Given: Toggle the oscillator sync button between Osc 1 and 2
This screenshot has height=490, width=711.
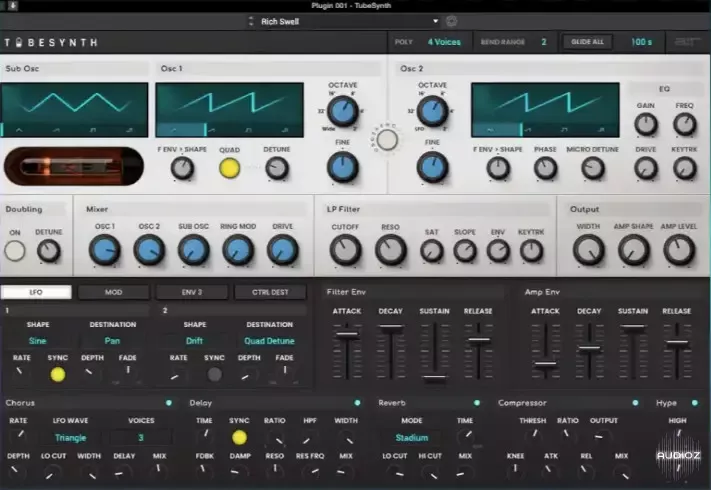Looking at the screenshot, I should click(x=387, y=140).
